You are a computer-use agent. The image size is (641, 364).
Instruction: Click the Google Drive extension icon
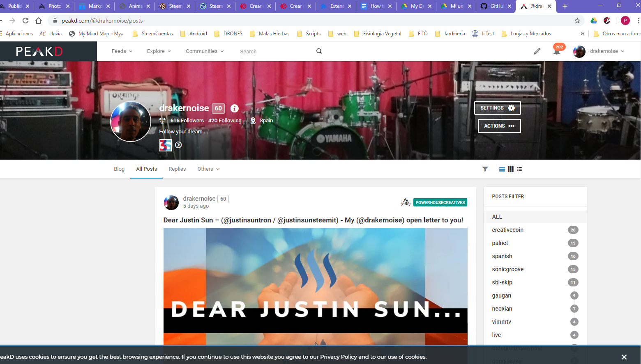pos(594,21)
